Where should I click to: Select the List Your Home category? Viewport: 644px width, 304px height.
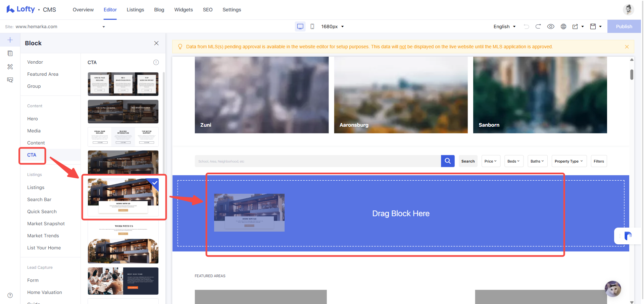44,248
